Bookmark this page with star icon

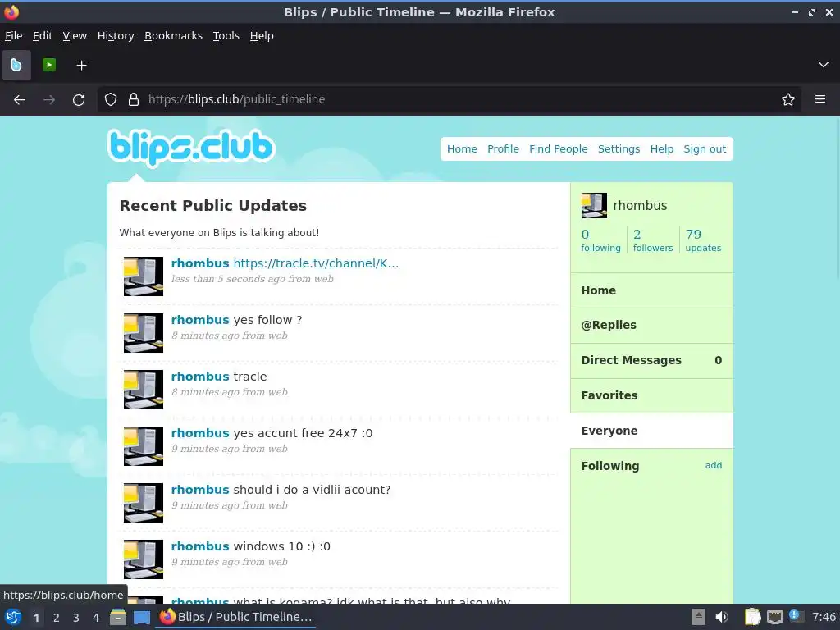pyautogui.click(x=788, y=99)
